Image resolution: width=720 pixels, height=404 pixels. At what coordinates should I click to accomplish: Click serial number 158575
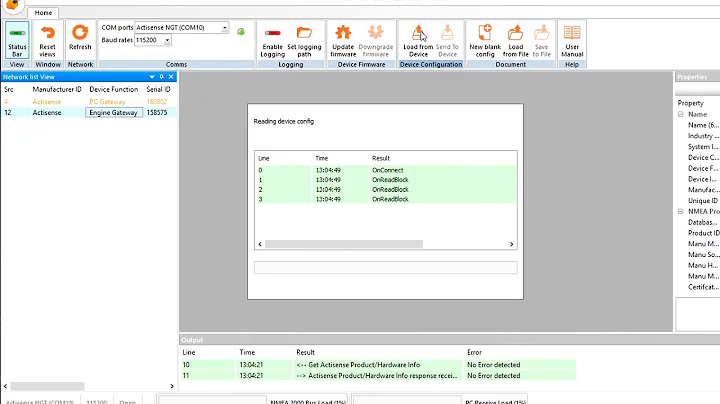[x=157, y=112]
